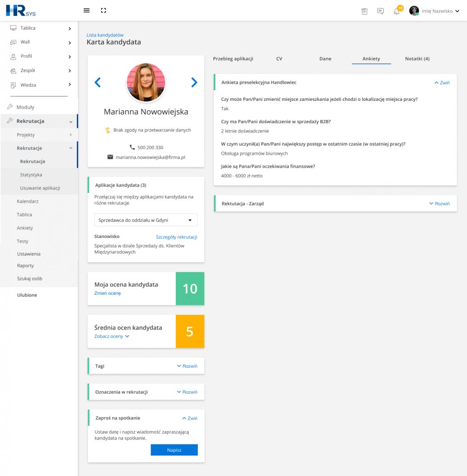Click the user avatar in header
This screenshot has height=476, width=467.
point(414,11)
